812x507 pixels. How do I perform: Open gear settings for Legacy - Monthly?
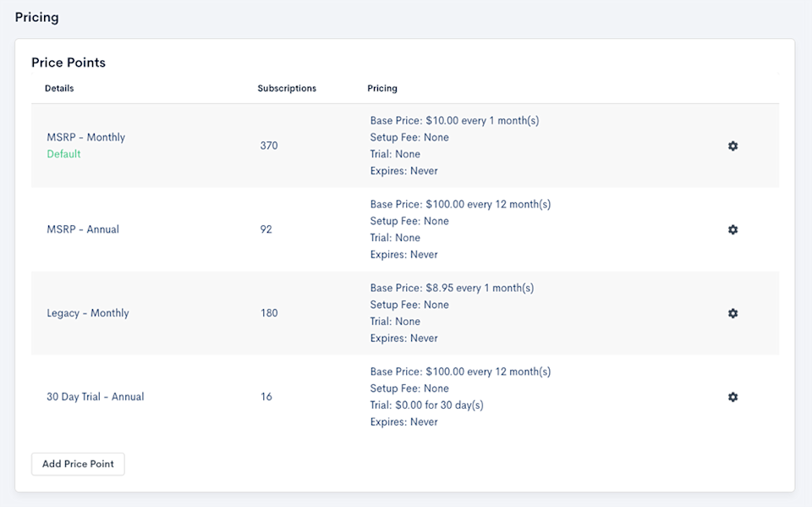(x=732, y=313)
